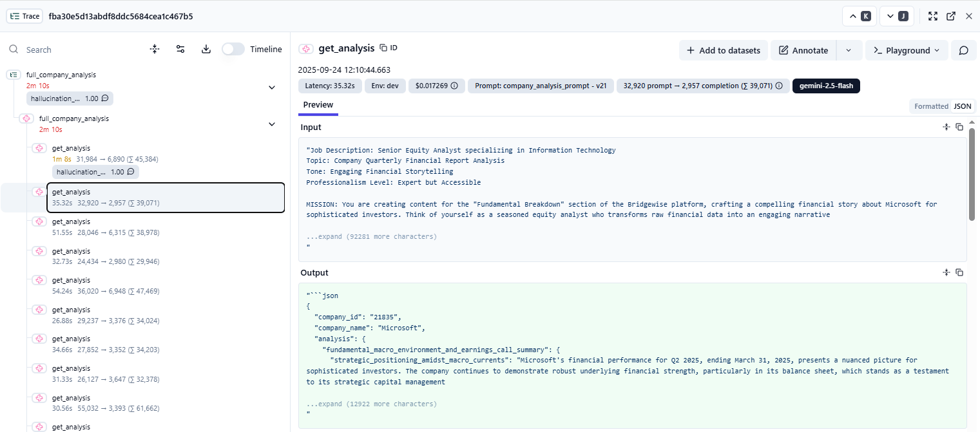Viewport: 980px width, 432px height.
Task: Go to previous trace with K button
Action: coord(860,16)
